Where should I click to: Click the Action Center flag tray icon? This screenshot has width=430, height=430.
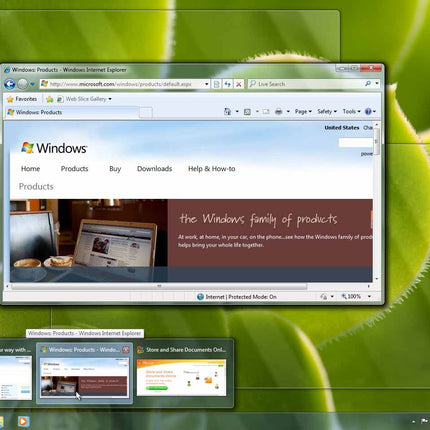pos(425,421)
